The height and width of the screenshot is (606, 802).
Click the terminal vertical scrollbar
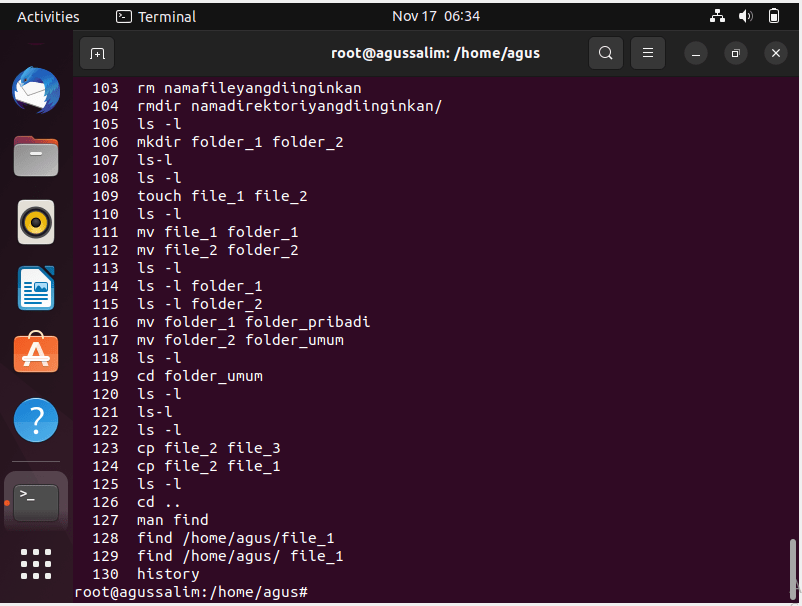793,568
